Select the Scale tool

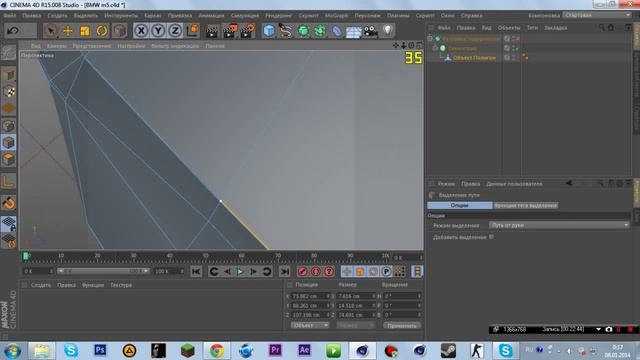click(x=85, y=31)
